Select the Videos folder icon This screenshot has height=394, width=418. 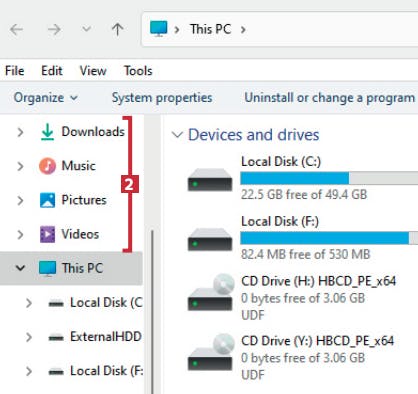[x=47, y=234]
